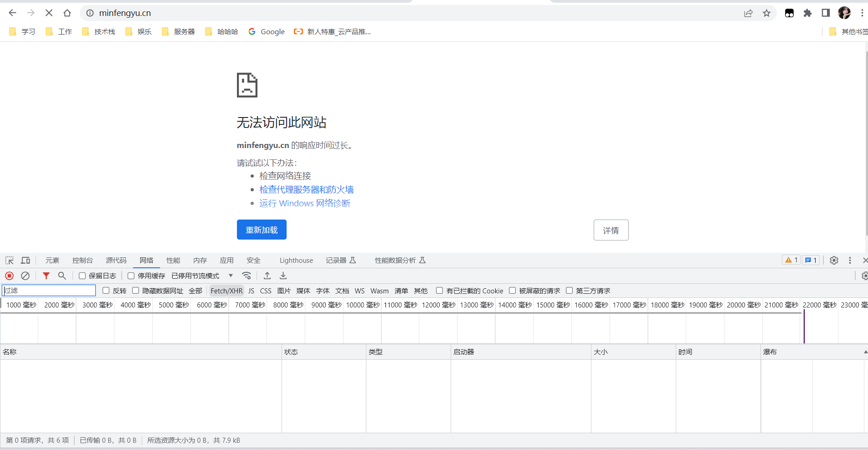Open the Lighthouse panel
The image size is (868, 450).
(x=296, y=260)
